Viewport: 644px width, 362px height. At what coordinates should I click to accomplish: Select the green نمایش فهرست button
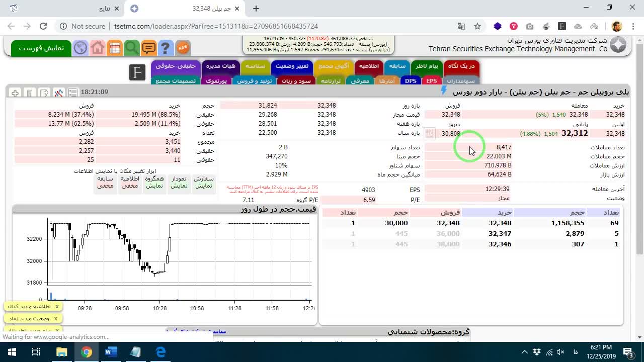coord(41,48)
